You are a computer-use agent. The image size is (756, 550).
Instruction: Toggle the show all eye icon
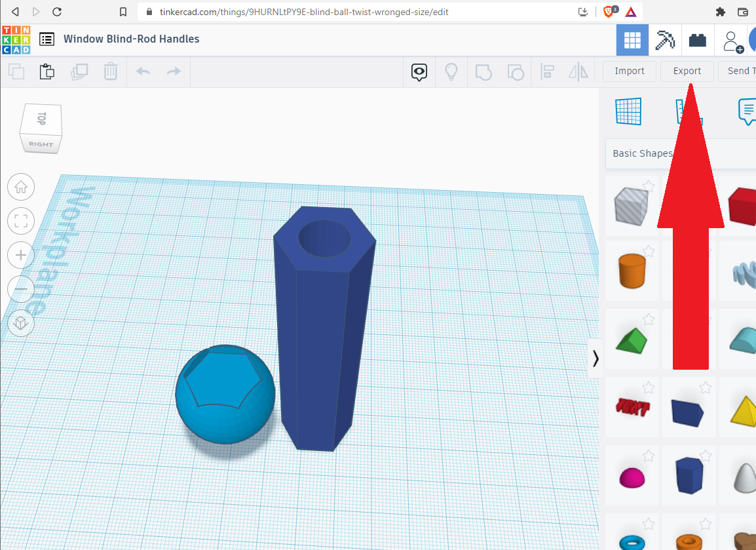coord(419,72)
